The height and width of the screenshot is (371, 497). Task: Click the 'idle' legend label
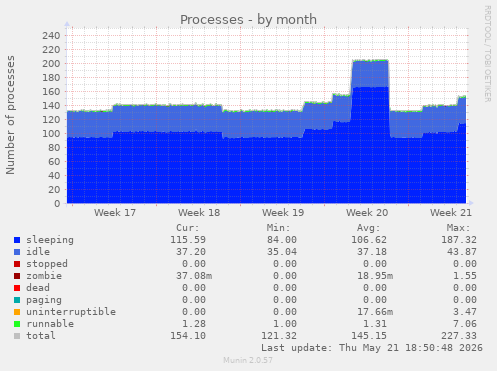click(x=38, y=252)
